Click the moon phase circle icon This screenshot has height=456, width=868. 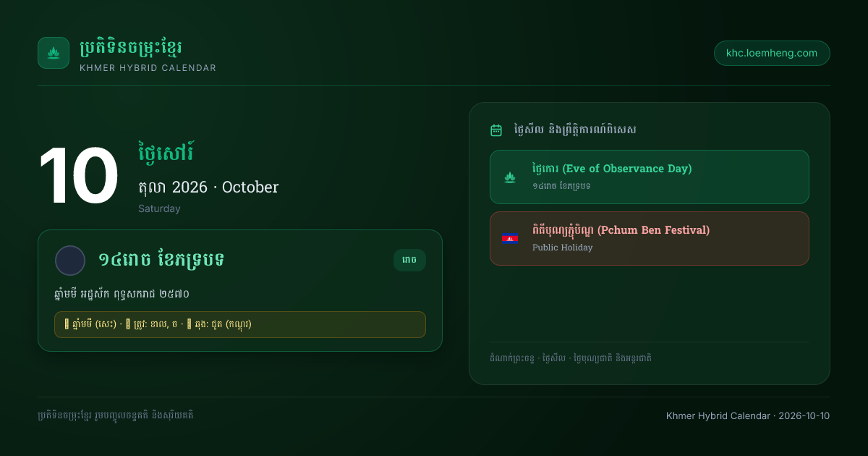pos(70,261)
